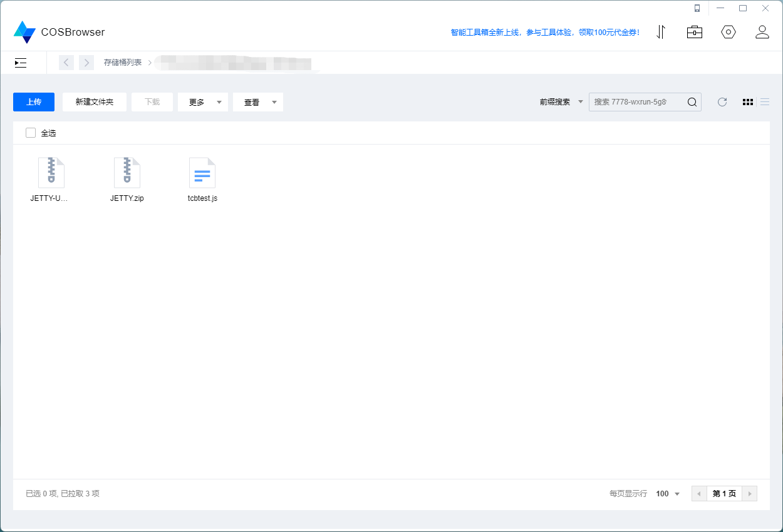Change items per page dropdown 100
The width and height of the screenshot is (783, 532).
tap(668, 494)
